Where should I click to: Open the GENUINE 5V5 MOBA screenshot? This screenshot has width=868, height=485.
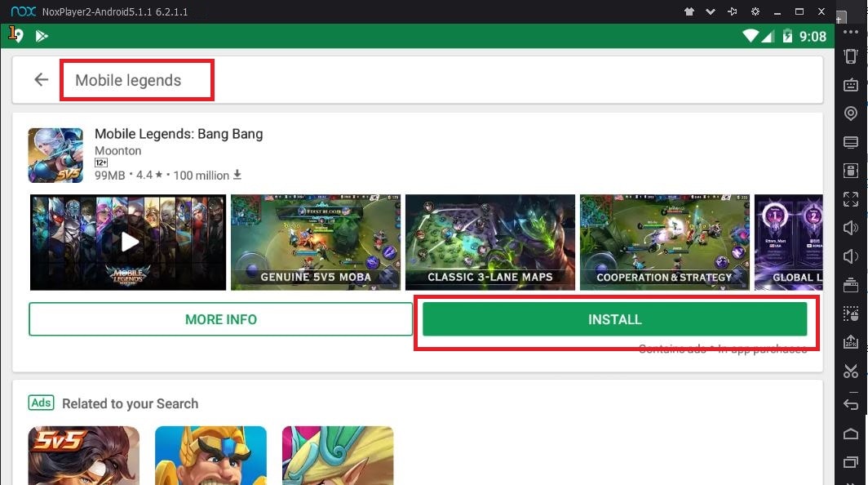(316, 242)
